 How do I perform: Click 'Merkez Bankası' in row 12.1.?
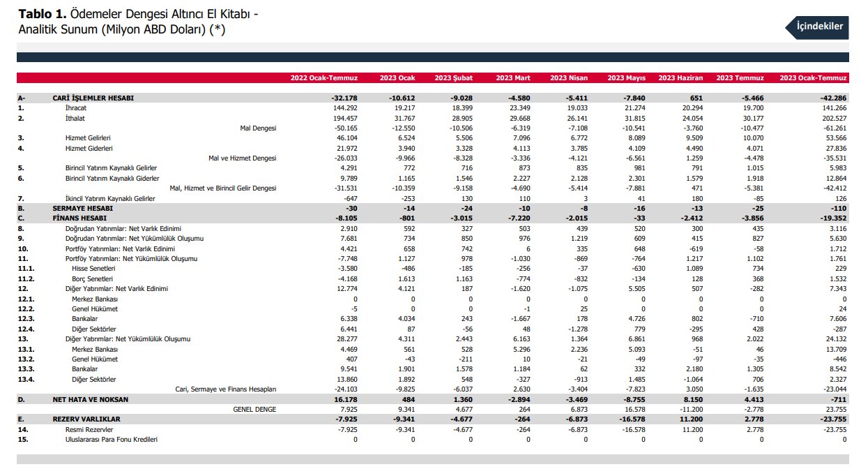pos(95,299)
